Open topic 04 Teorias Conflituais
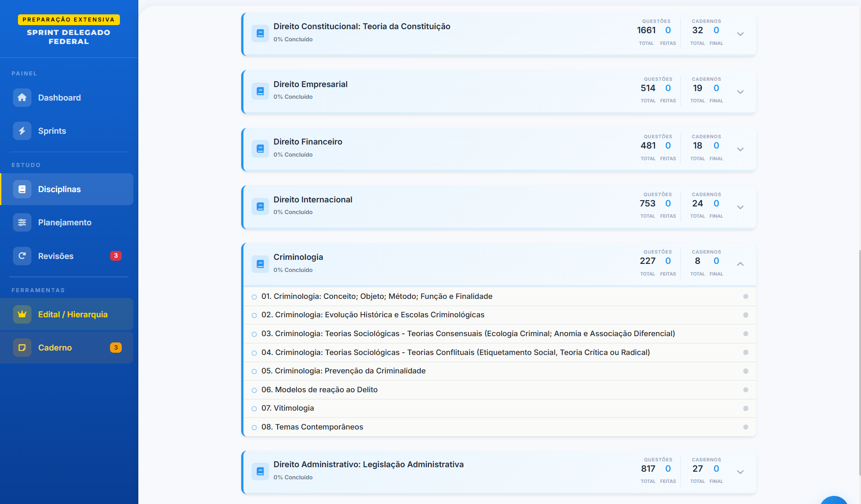The image size is (861, 504). [x=500, y=352]
